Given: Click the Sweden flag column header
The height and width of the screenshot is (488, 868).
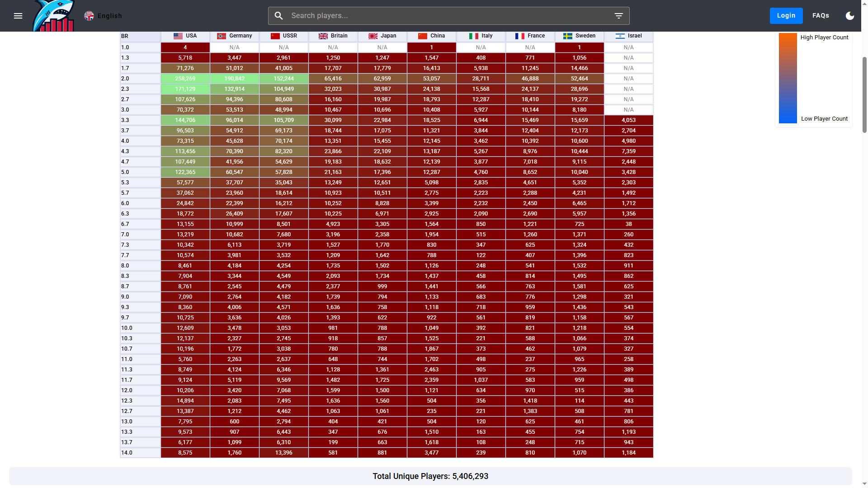Looking at the screenshot, I should (x=580, y=36).
